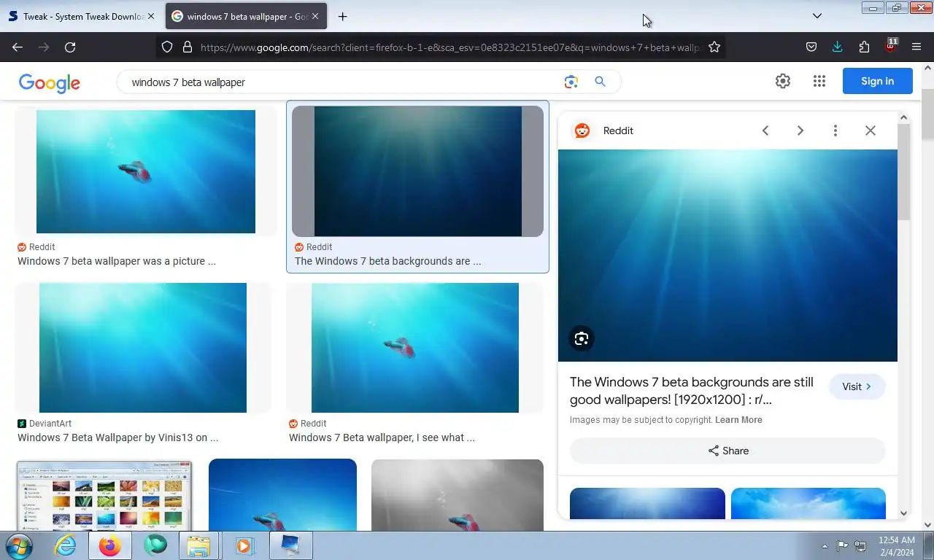934x560 pixels.
Task: Open Windows Media Player from the taskbar
Action: point(244,545)
